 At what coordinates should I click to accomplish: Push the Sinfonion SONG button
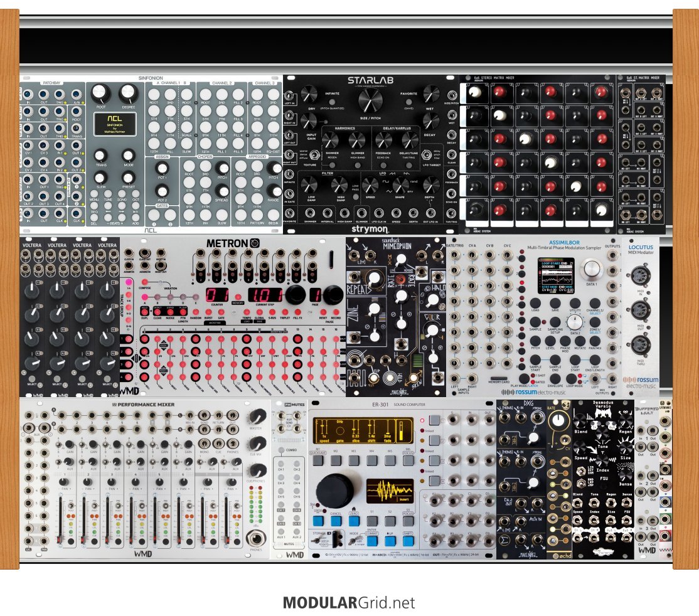tap(122, 194)
